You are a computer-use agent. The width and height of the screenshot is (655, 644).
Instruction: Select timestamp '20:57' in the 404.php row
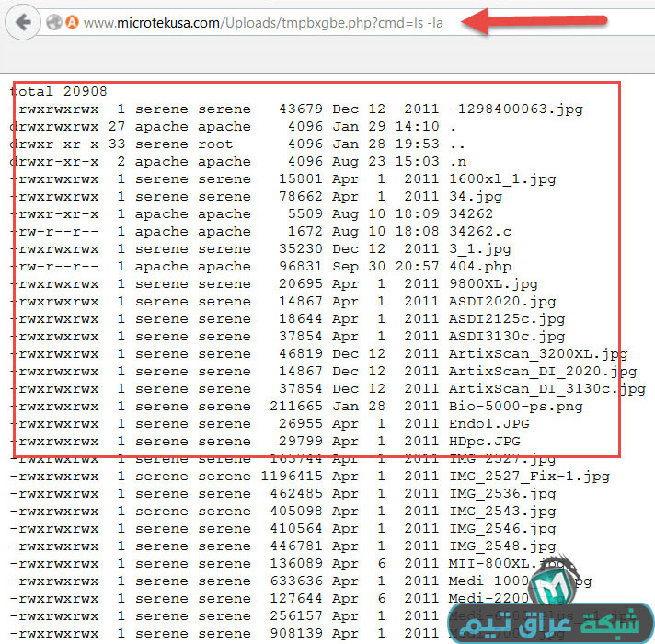click(x=418, y=266)
